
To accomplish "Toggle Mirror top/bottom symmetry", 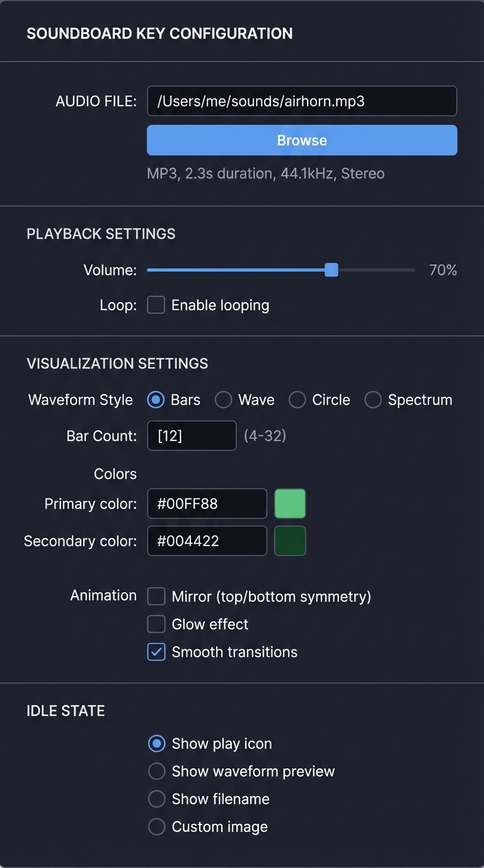I will (156, 596).
